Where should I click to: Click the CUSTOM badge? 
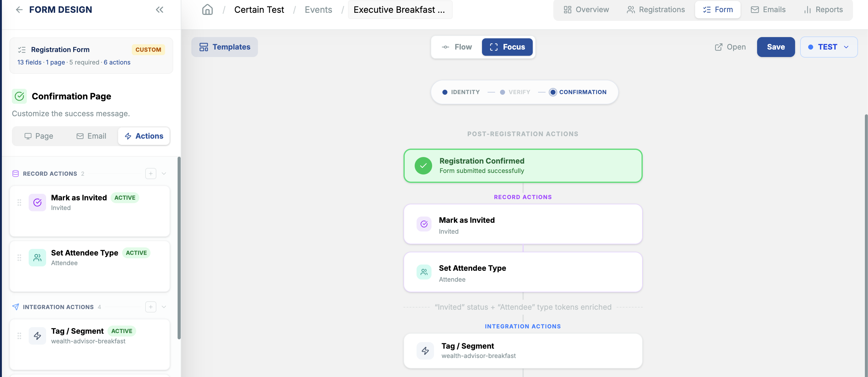point(148,50)
